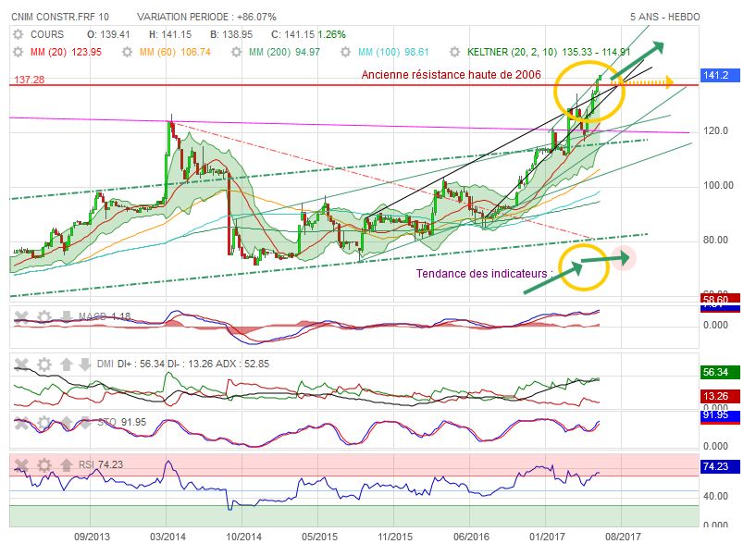Open the RSI settings gear
The height and width of the screenshot is (544, 756).
pyautogui.click(x=43, y=465)
